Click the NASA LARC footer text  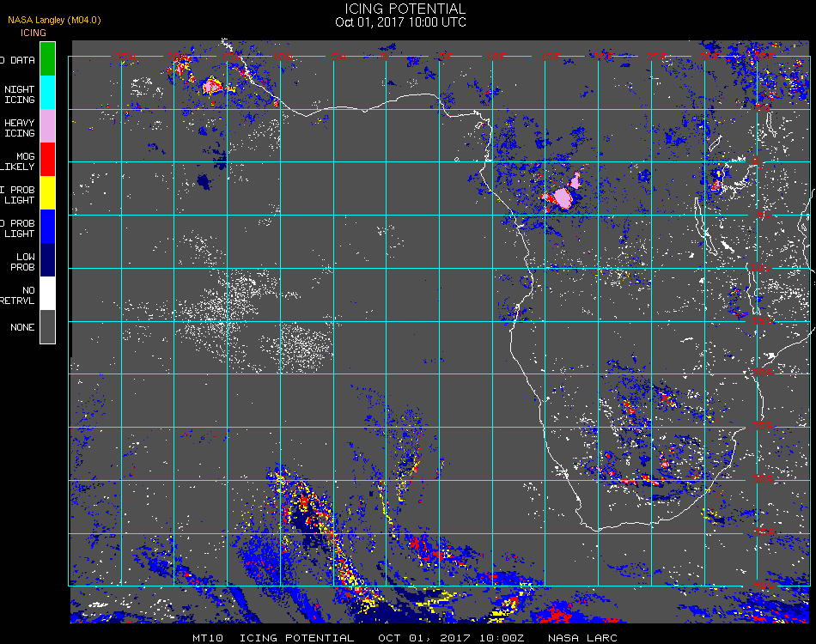[x=583, y=638]
